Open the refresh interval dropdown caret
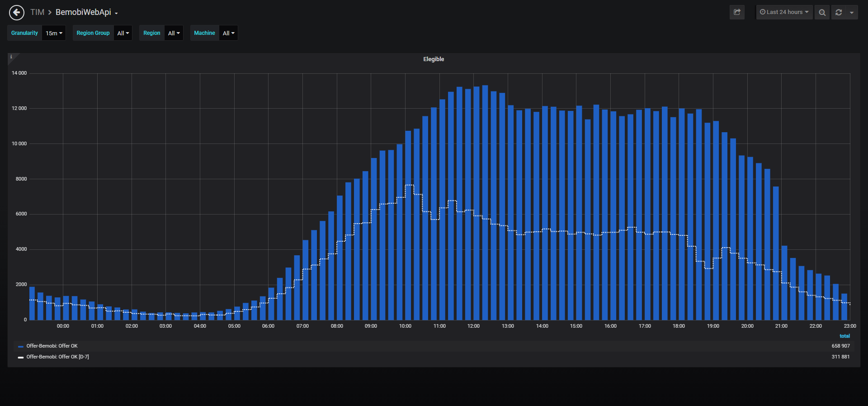Screen dimensions: 868x406 pyautogui.click(x=852, y=12)
